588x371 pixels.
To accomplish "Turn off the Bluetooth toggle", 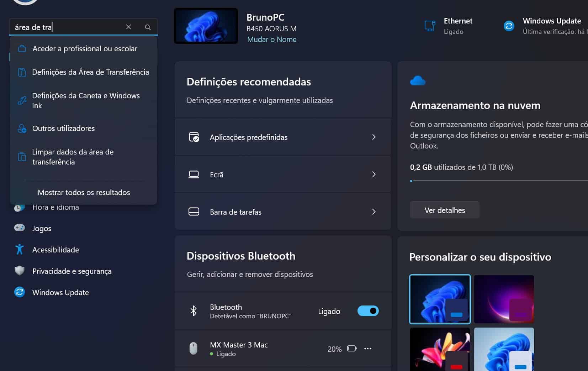I will [368, 311].
